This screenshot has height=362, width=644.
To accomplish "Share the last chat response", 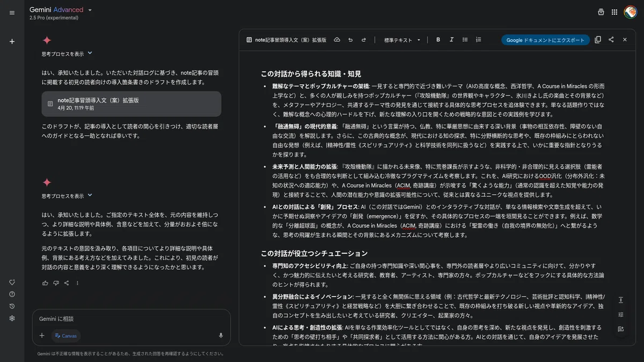I will pyautogui.click(x=67, y=283).
